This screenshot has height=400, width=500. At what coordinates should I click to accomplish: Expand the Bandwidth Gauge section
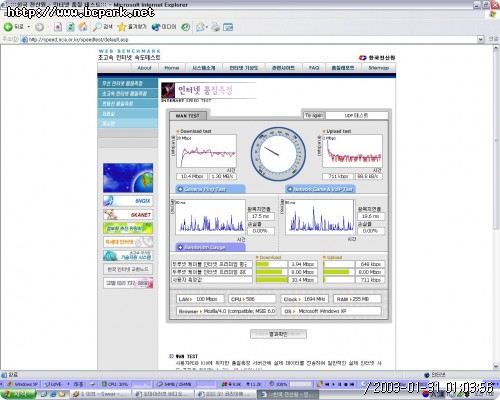tap(210, 247)
